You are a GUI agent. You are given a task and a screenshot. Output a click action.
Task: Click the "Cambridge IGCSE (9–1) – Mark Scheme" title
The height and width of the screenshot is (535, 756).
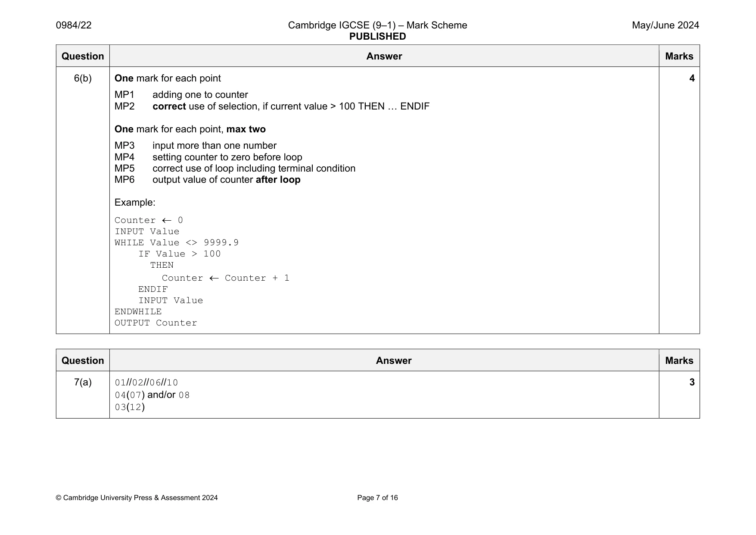click(x=377, y=25)
